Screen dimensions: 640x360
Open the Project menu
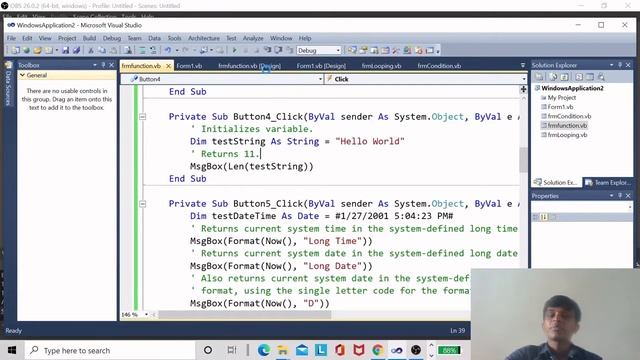coord(67,38)
